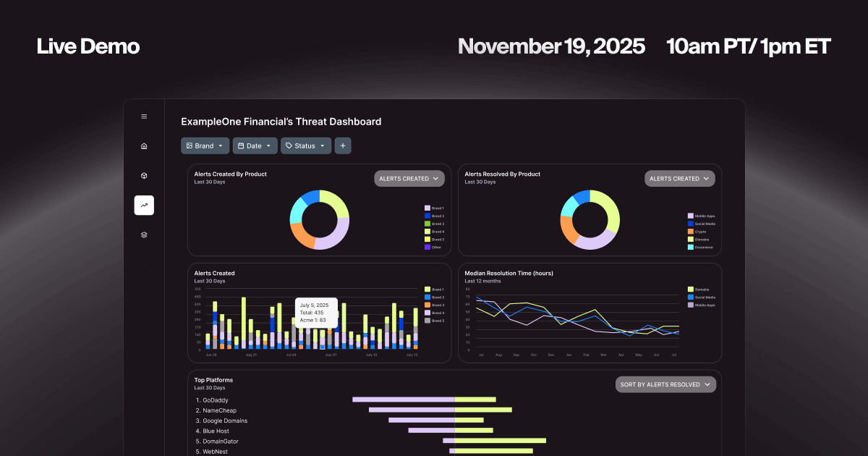Click the cube icon in the sidebar

tap(144, 175)
